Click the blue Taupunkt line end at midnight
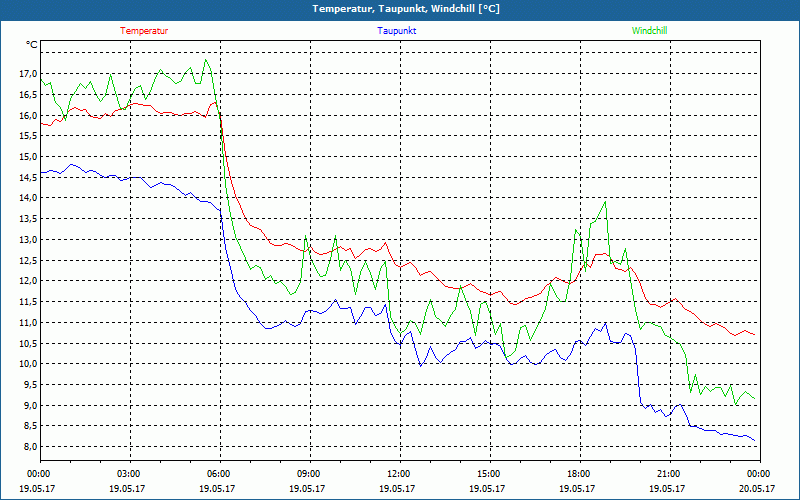The width and height of the screenshot is (800, 500). click(x=755, y=440)
